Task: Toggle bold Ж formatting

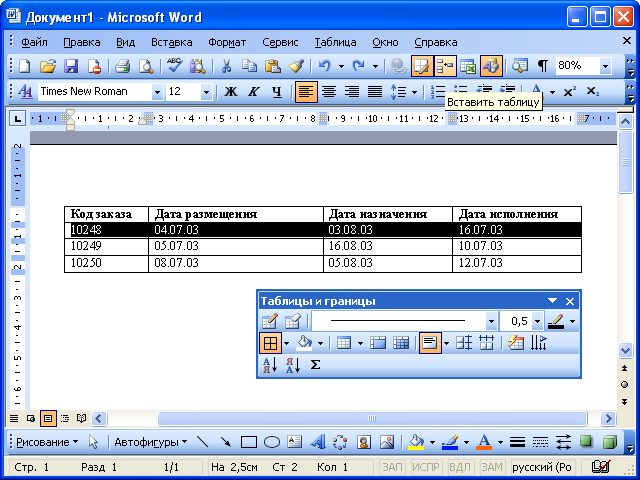Action: click(231, 91)
